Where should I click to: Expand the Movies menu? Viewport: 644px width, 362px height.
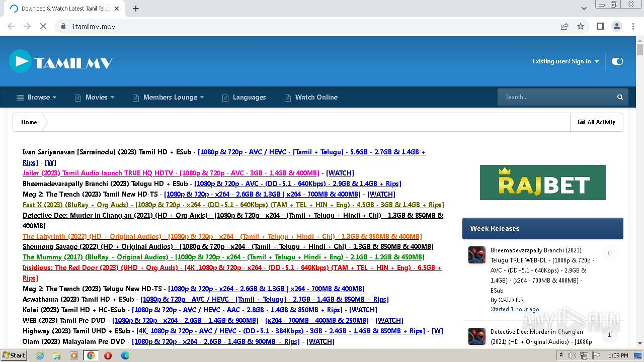pos(95,97)
